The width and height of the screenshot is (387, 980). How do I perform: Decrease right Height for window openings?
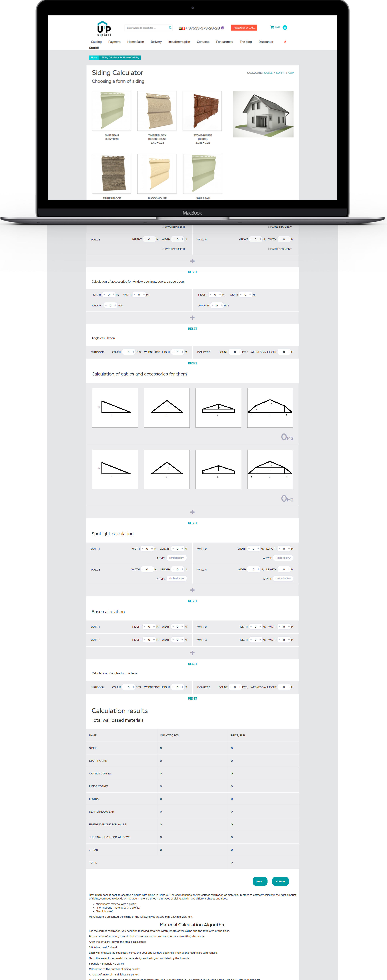point(210,294)
